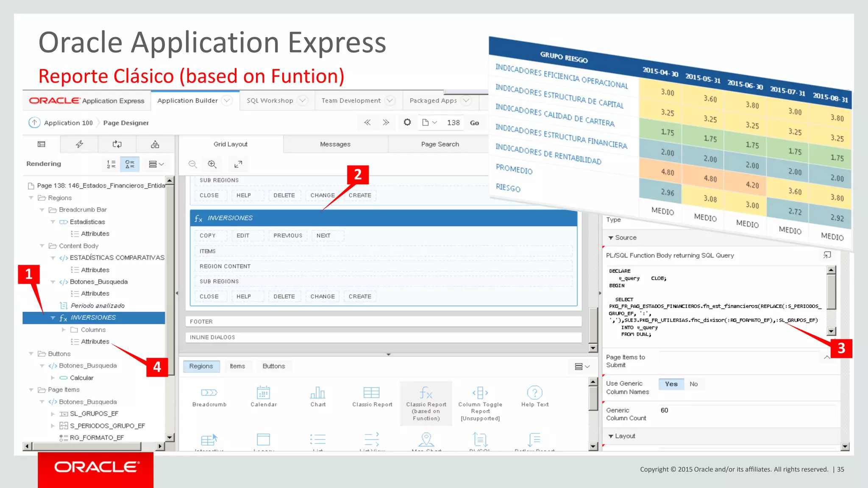868x488 pixels.
Task: Collapse the Breadcrumb Bar tree node
Action: [42, 210]
